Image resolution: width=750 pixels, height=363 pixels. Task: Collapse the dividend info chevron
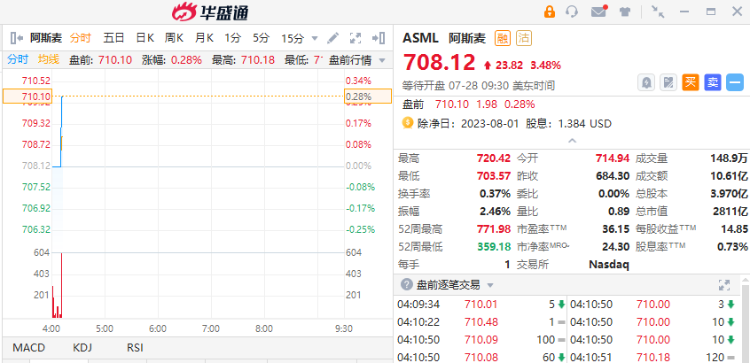[572, 141]
